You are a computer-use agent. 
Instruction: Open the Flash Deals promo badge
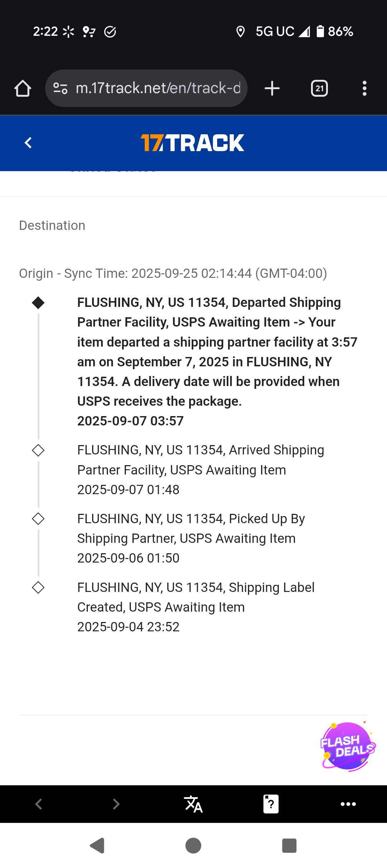coord(348,746)
